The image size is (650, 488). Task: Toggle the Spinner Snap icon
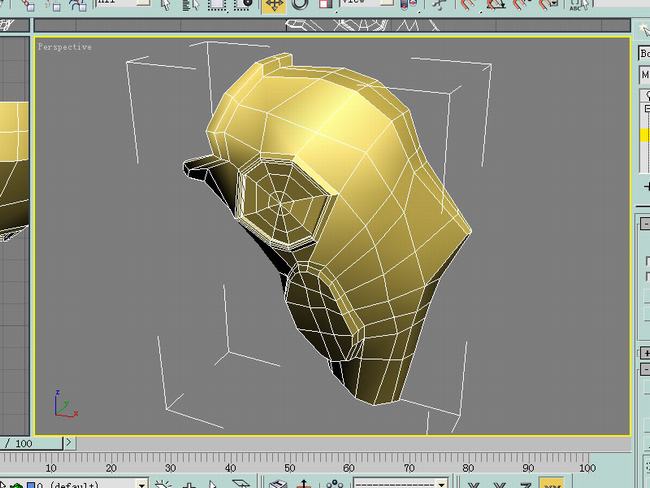tap(549, 4)
